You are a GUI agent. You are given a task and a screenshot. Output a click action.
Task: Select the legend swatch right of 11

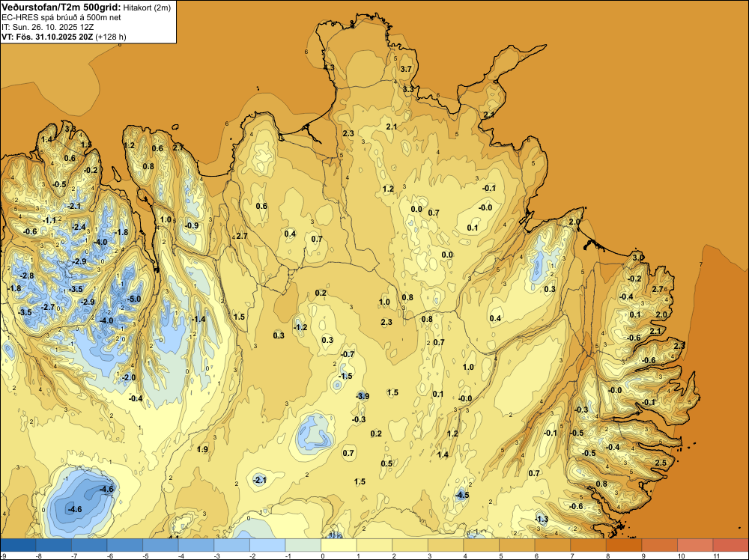(731, 545)
